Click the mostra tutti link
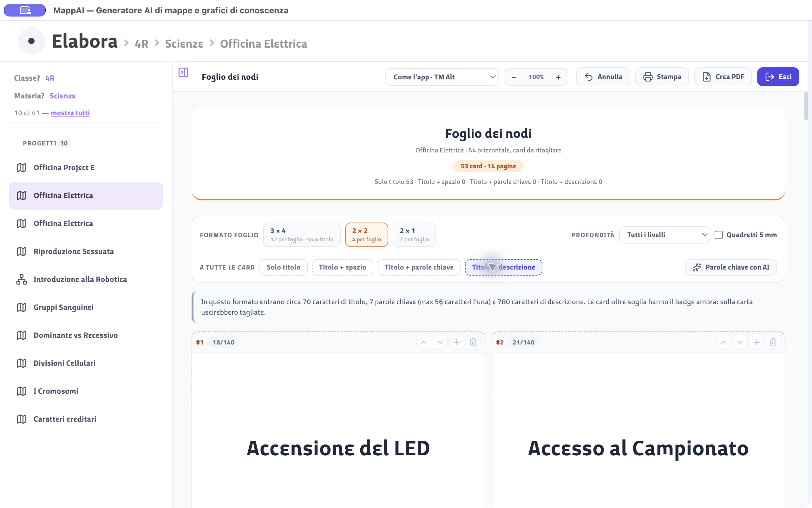The height and width of the screenshot is (508, 812). (70, 113)
